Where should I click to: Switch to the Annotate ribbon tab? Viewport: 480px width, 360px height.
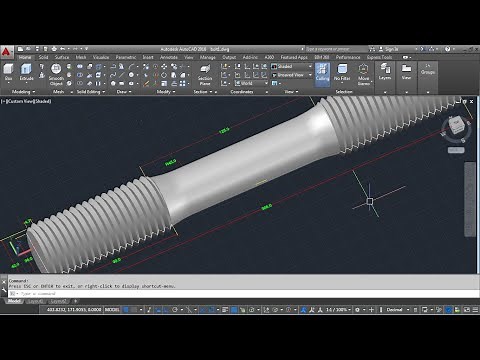click(169, 57)
